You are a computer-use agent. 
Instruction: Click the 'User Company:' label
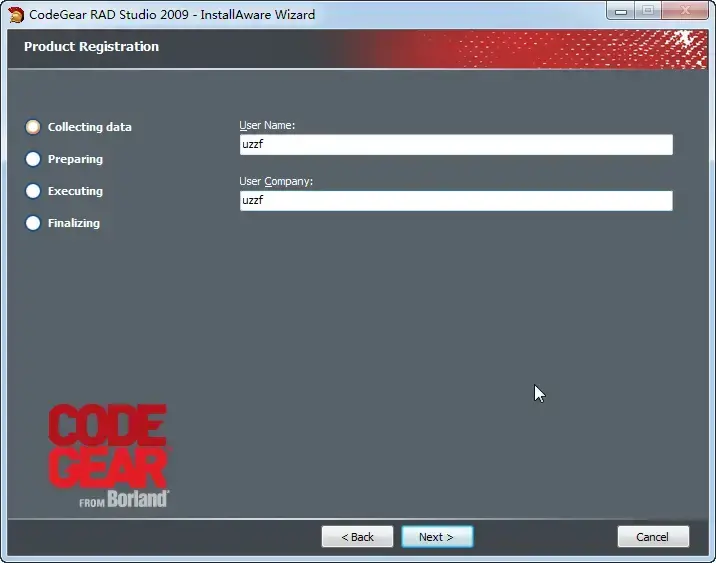coord(276,181)
